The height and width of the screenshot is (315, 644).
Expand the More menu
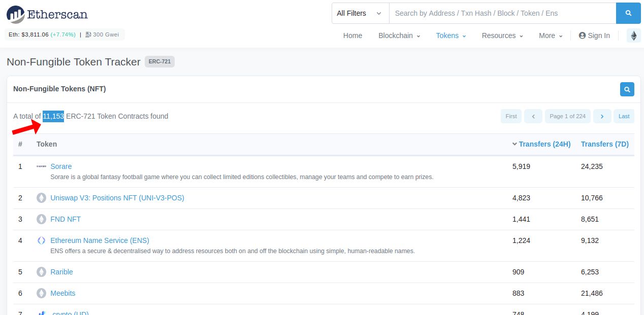point(551,36)
